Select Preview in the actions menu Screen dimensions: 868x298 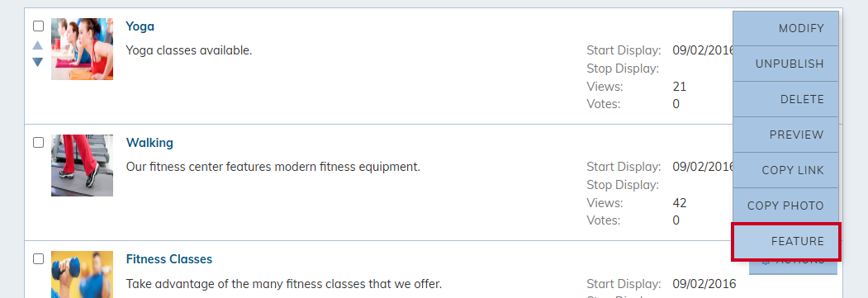pos(785,135)
